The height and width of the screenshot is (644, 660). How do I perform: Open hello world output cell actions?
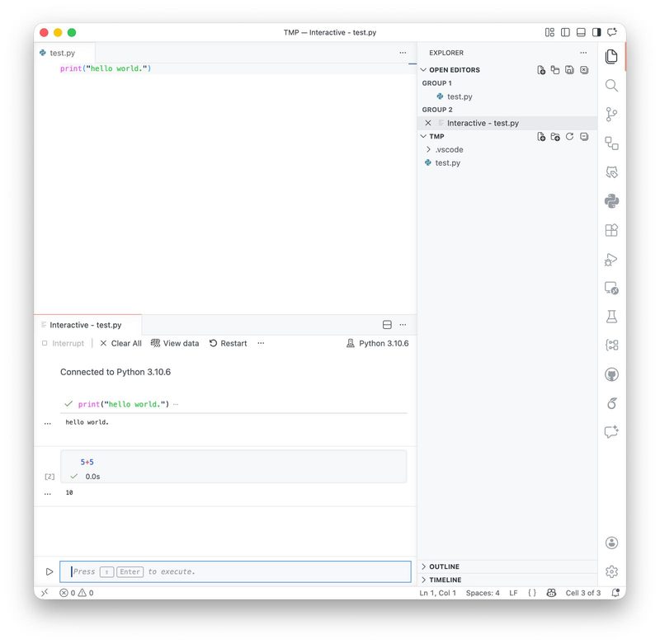coord(48,423)
